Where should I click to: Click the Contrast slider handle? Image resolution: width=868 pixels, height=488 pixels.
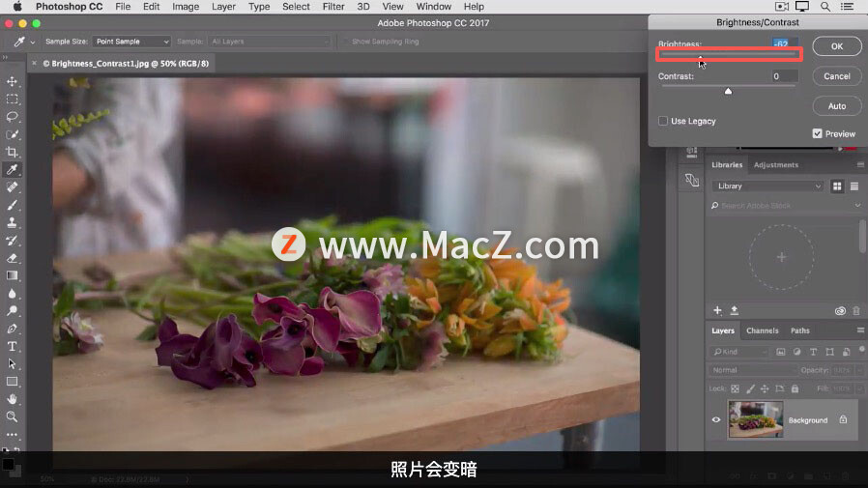coord(729,91)
